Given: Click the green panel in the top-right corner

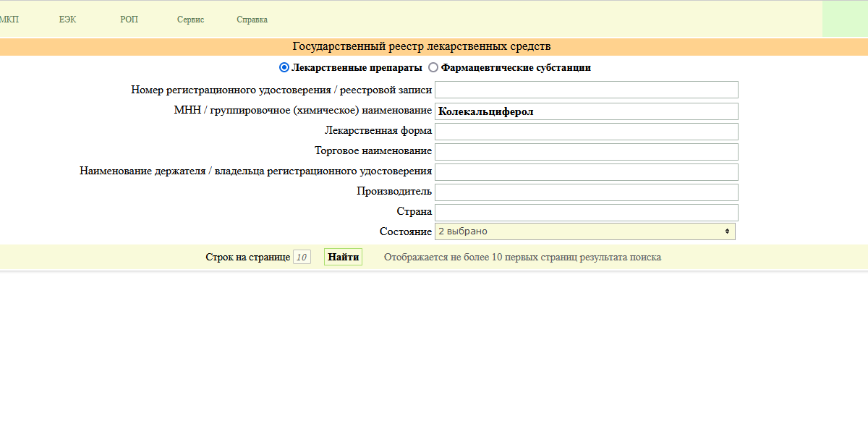Looking at the screenshot, I should (x=845, y=19).
